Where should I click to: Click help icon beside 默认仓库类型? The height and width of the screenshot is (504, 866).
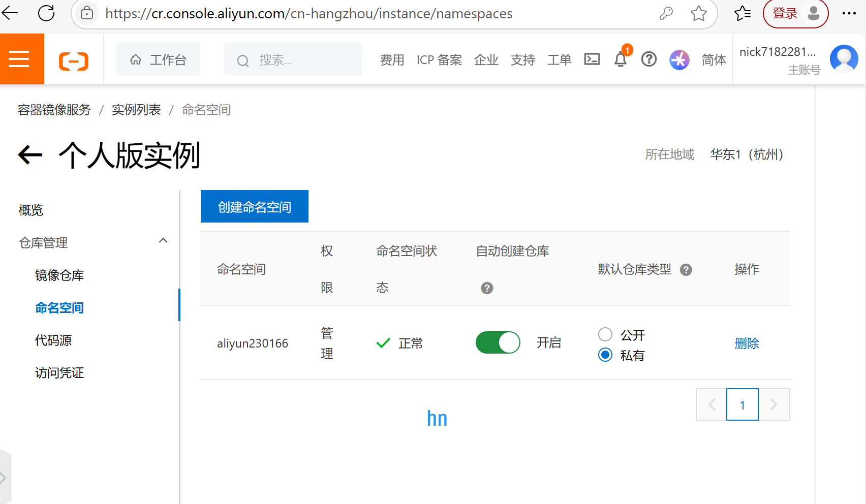tap(686, 270)
